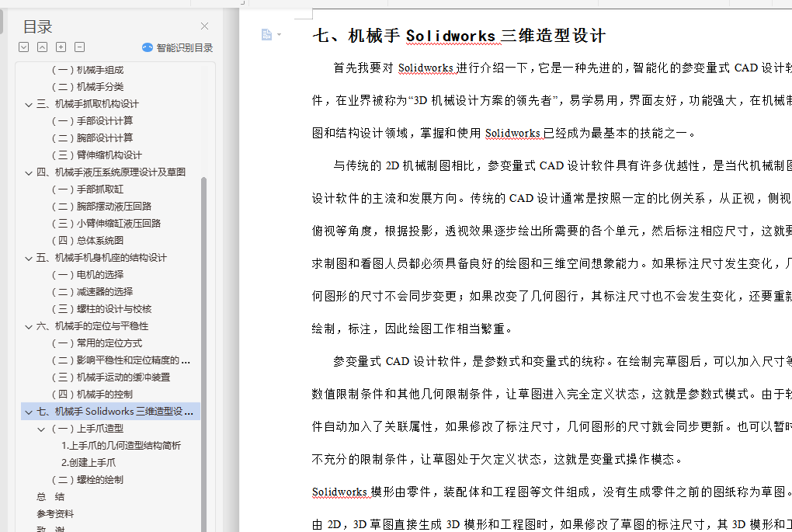
Task: Collapse 四、机械手液压系统原理设计及草图 section
Action: [29, 172]
